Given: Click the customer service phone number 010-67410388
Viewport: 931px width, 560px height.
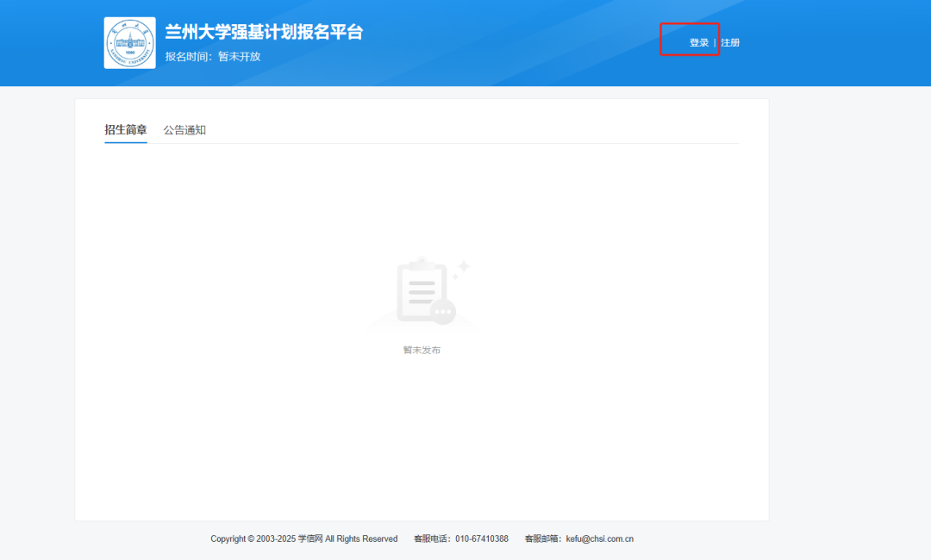Looking at the screenshot, I should point(482,539).
